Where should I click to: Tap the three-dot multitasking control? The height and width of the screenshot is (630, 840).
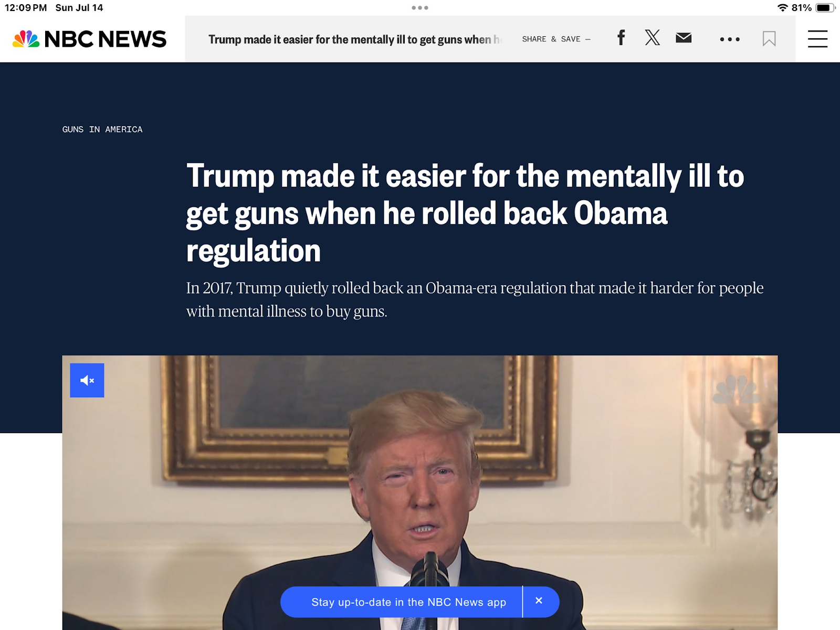tap(420, 8)
